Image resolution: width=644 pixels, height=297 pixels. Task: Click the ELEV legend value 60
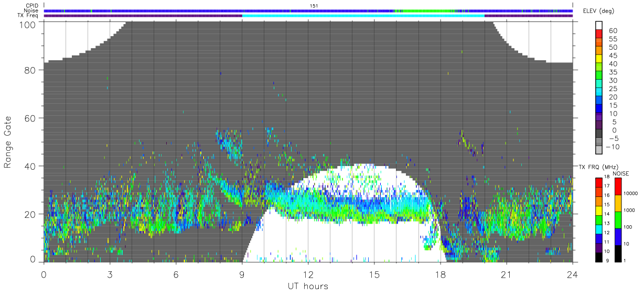point(612,30)
